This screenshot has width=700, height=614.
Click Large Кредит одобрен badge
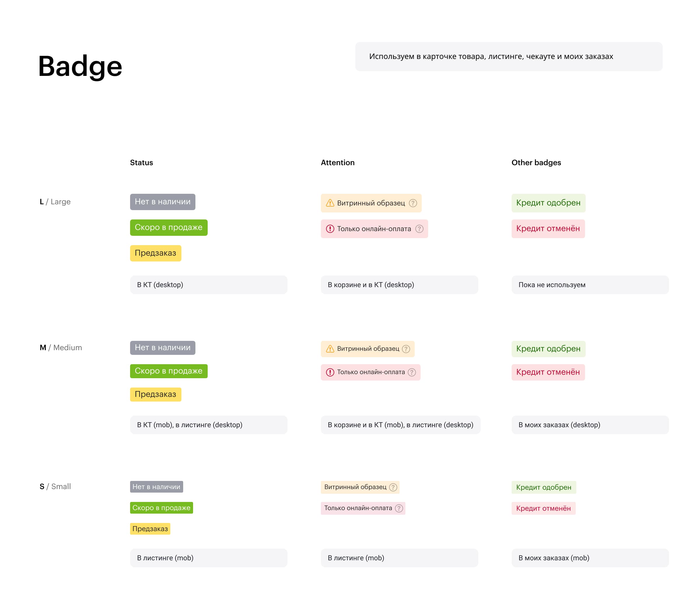tap(548, 203)
